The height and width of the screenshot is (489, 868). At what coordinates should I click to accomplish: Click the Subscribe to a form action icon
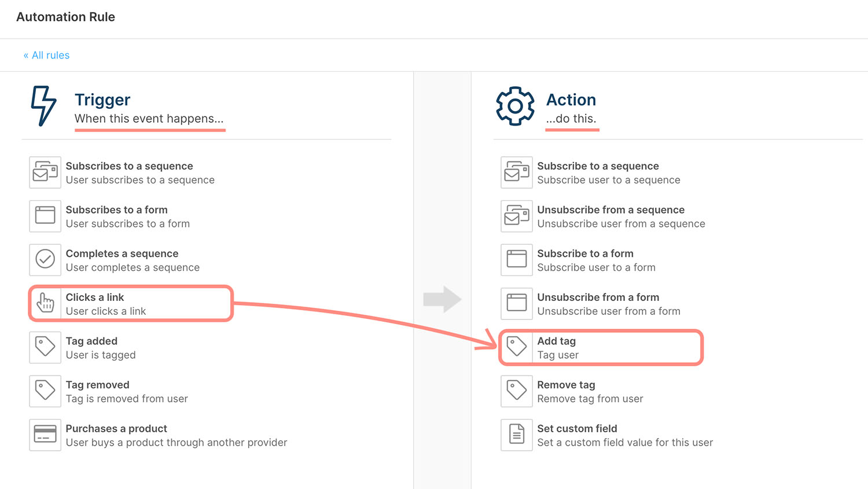(517, 260)
